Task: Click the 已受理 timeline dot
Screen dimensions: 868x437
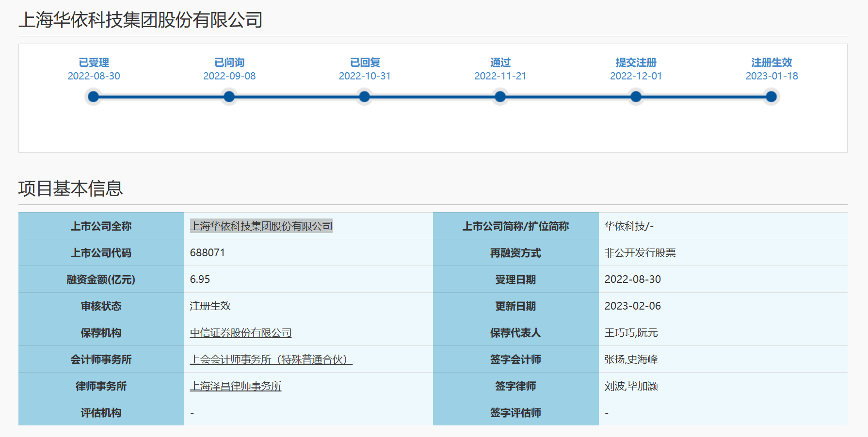Action: (94, 97)
